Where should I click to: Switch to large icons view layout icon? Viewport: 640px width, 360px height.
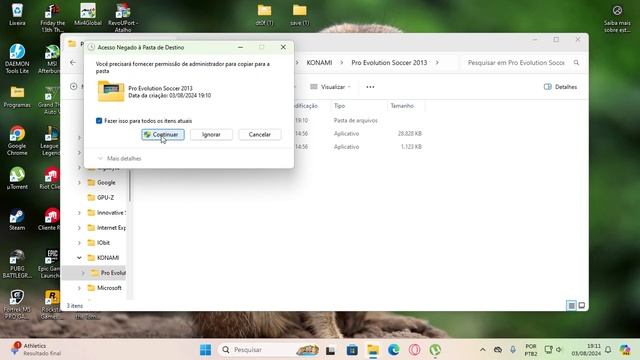coord(582,305)
